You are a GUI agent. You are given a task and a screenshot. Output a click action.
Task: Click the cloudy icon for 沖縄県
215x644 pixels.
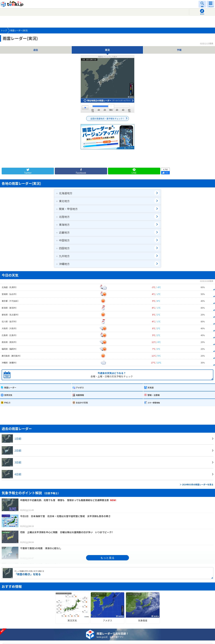[103, 363]
